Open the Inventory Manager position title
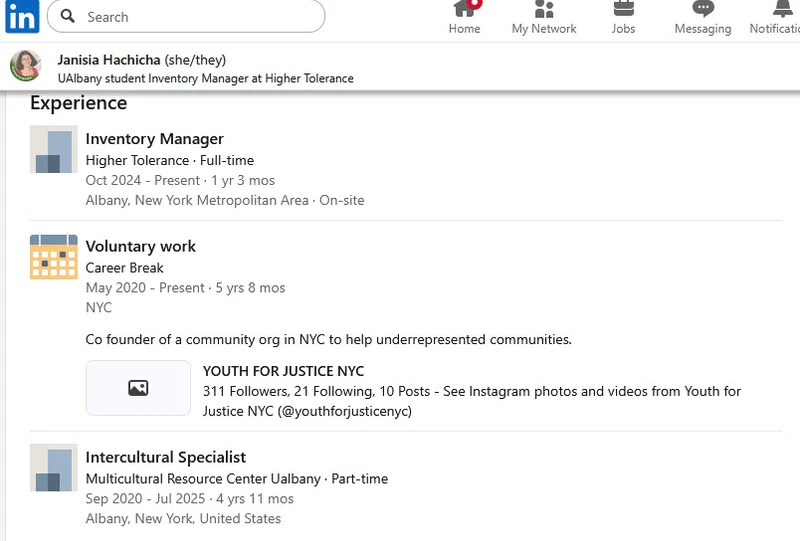 (155, 139)
